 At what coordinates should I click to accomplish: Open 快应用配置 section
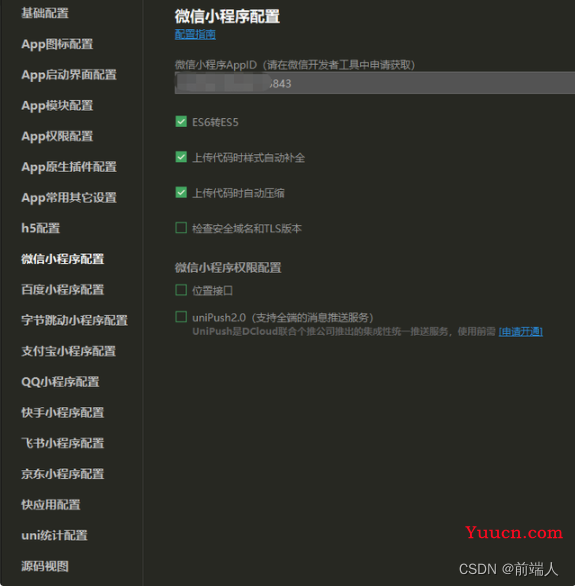[x=51, y=505]
